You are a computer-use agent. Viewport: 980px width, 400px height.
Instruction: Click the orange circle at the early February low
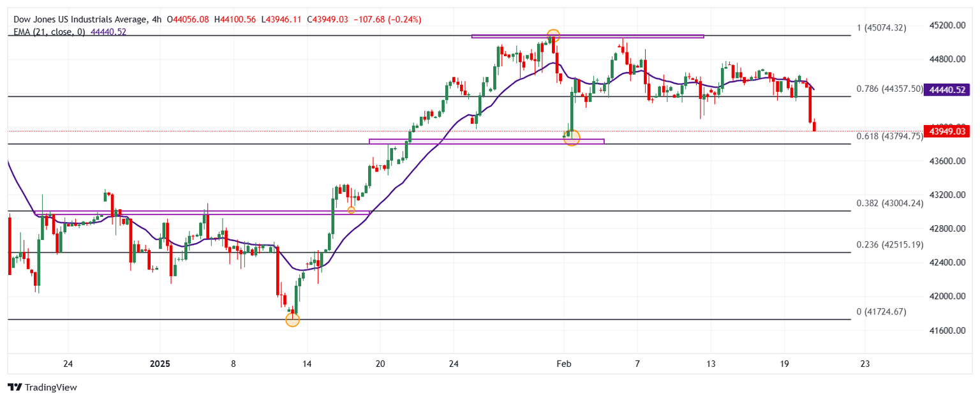pyautogui.click(x=572, y=137)
